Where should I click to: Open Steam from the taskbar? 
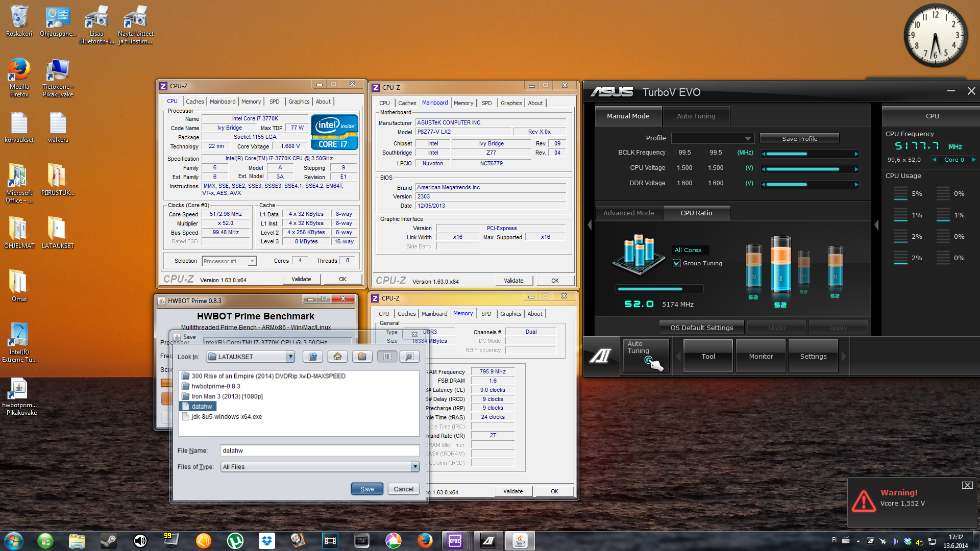tap(108, 540)
